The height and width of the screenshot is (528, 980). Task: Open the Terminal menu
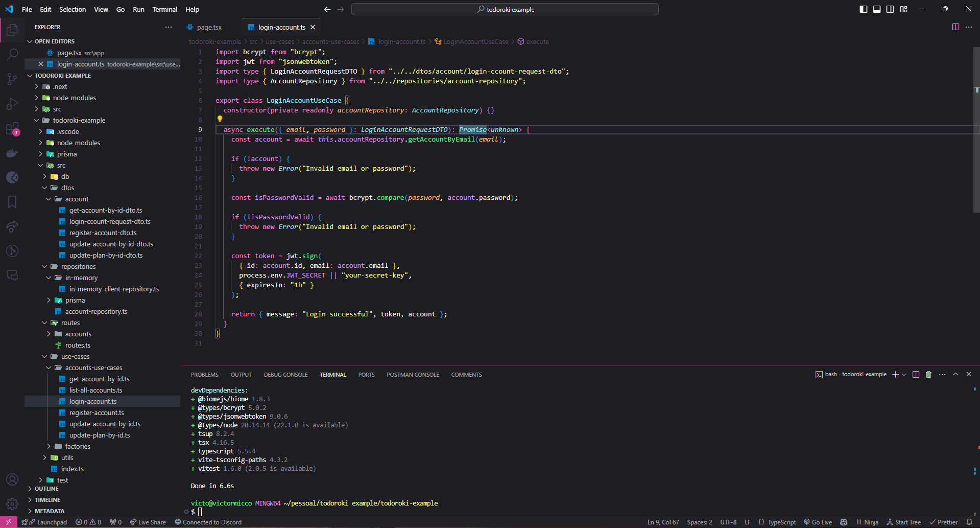(164, 9)
